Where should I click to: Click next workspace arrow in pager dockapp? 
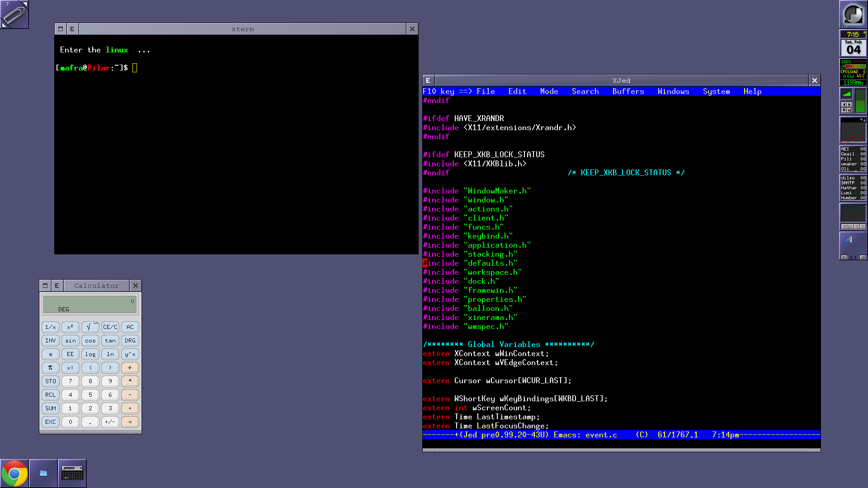coord(863,257)
